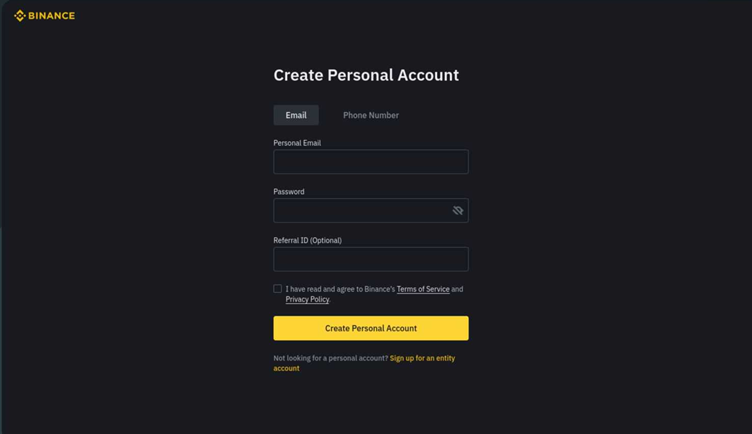Click the Binance diamond logo icon
The image size is (752, 434).
click(x=20, y=16)
